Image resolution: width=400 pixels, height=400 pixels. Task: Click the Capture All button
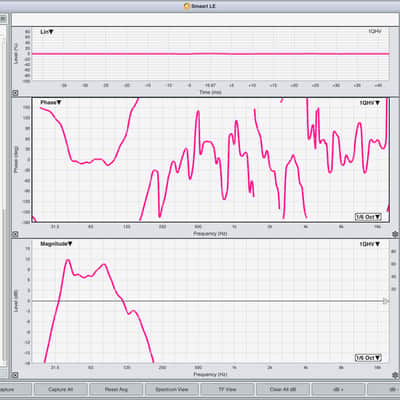pos(61,389)
